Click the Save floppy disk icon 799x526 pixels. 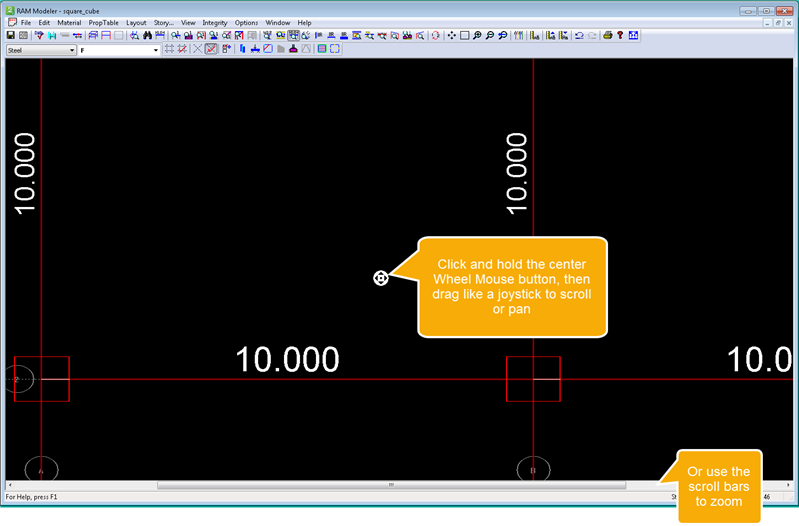pyautogui.click(x=11, y=35)
